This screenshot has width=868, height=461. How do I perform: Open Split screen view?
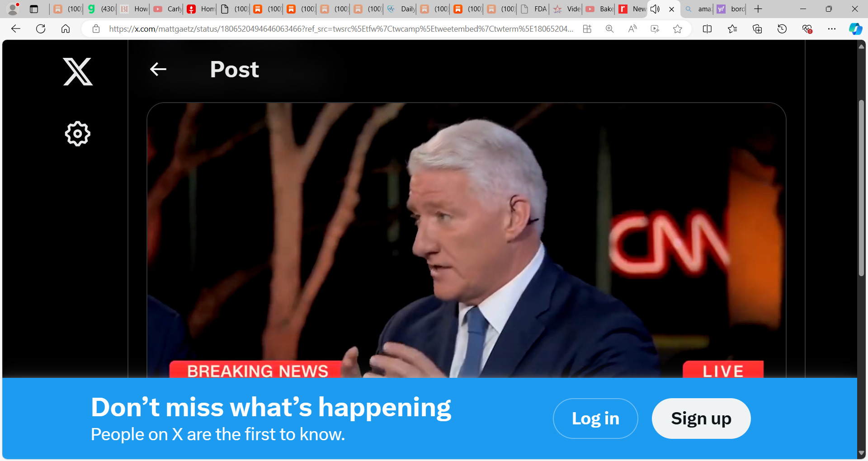708,29
